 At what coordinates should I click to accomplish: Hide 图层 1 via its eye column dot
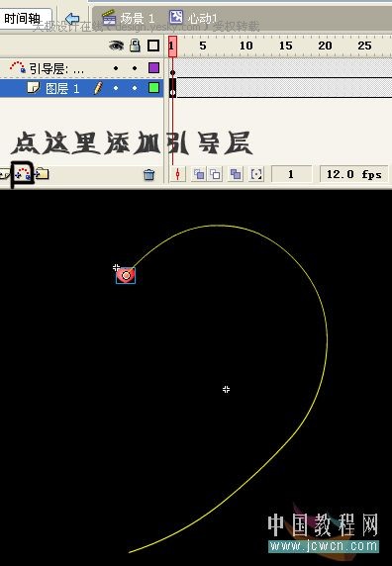coord(116,88)
